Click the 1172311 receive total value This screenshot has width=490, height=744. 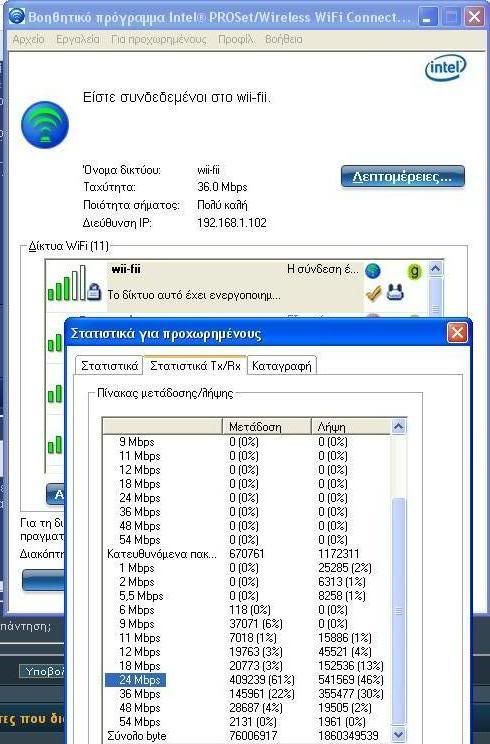(x=339, y=554)
